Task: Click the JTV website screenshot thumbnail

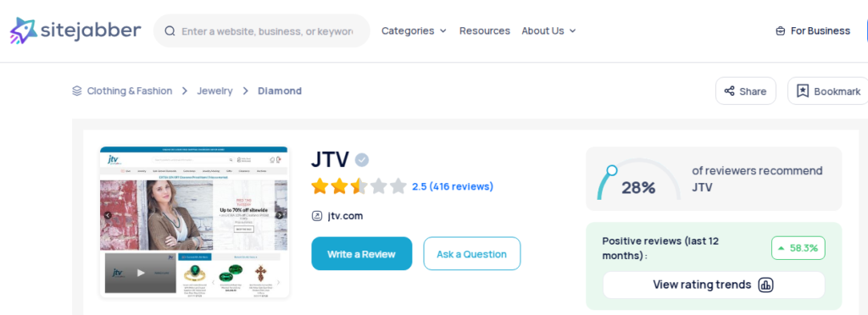Action: (194, 222)
